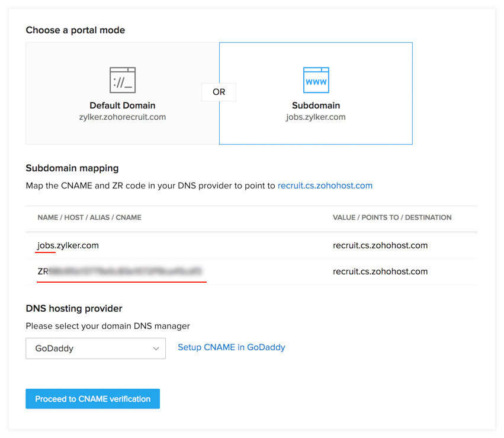Click the NAME / HOST / ALIAS / CNAME column header
This screenshot has width=504, height=438.
coord(89,218)
